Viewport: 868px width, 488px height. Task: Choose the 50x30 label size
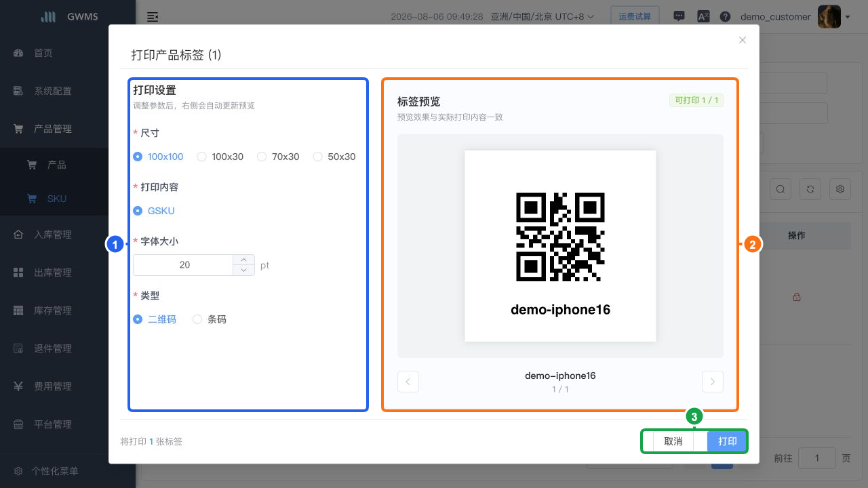(334, 157)
